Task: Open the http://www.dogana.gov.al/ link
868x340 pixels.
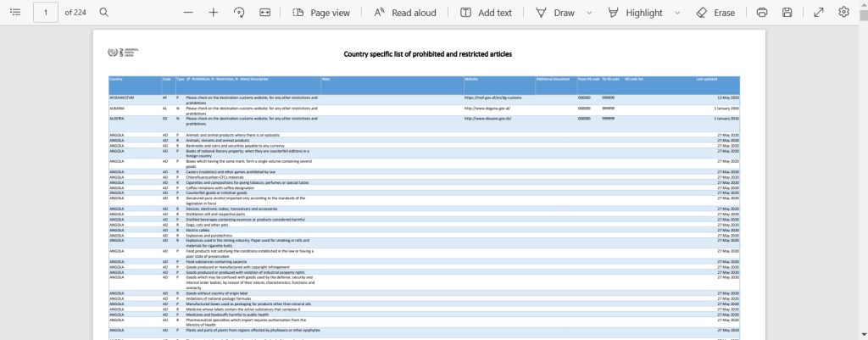Action: point(487,108)
